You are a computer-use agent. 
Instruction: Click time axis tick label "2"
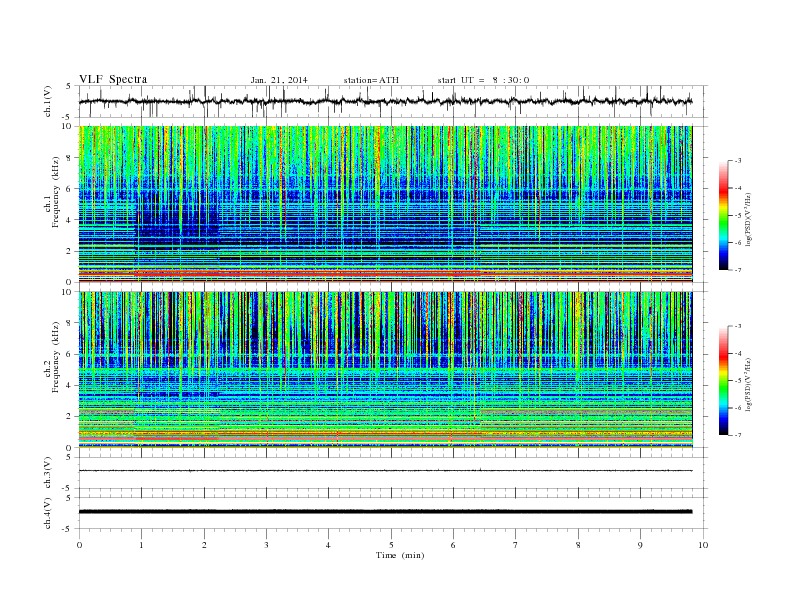pyautogui.click(x=204, y=545)
